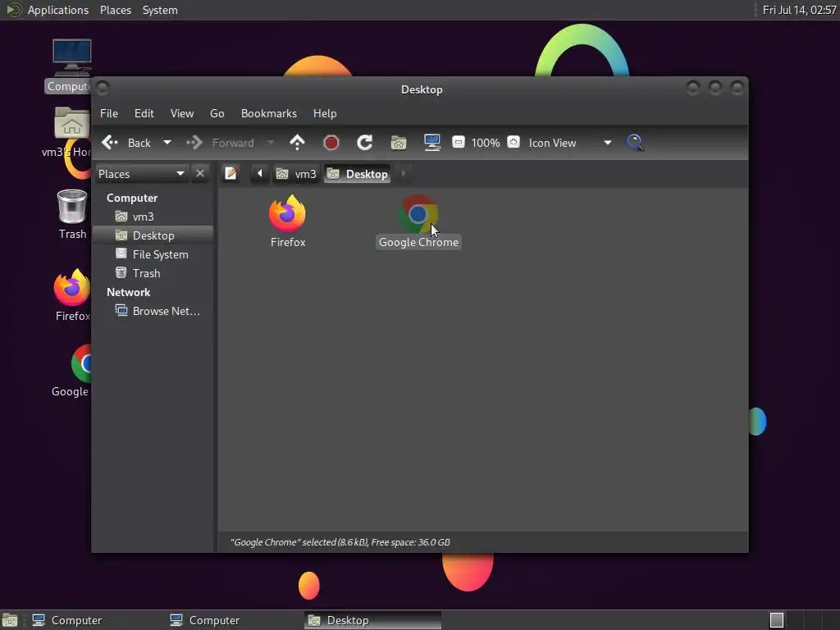Go back using the Back arrow
Screen dimensions: 840x630
126,143
